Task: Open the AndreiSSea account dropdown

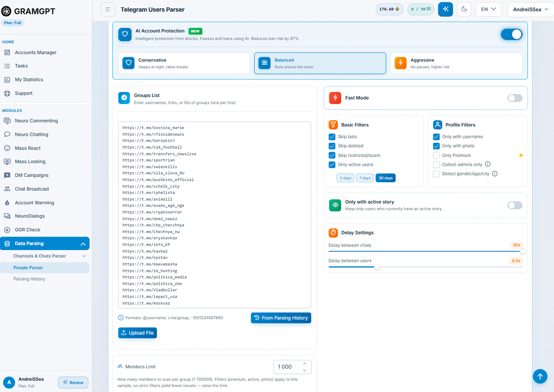Action: (530, 10)
